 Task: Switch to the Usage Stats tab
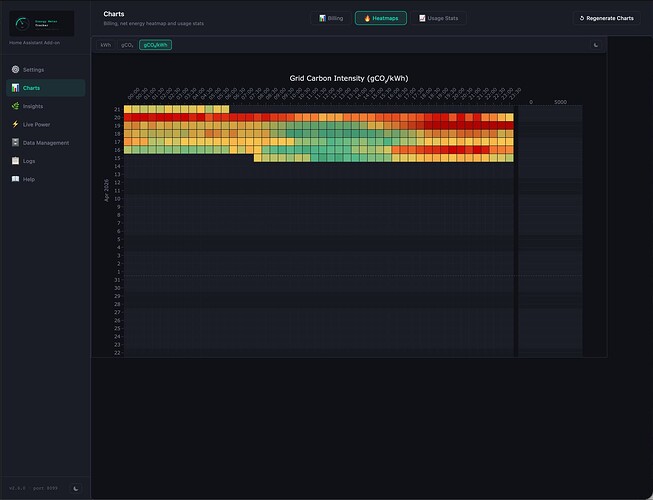pos(438,18)
